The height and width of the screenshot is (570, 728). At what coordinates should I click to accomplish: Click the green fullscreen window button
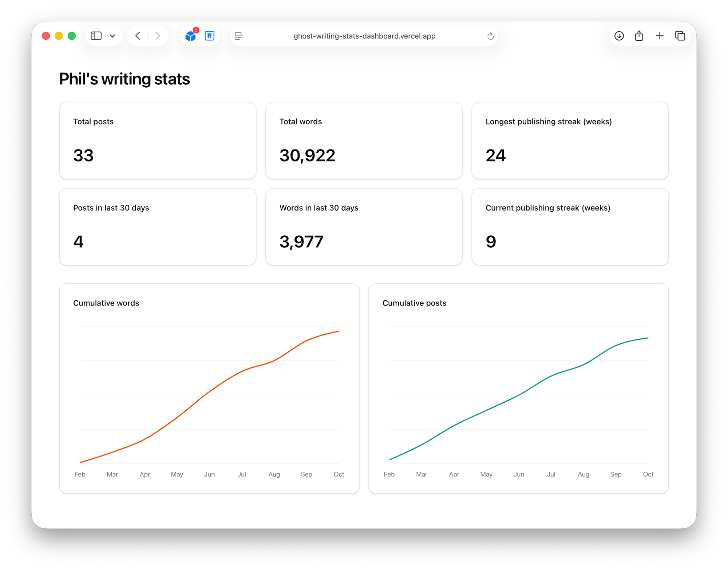click(72, 36)
